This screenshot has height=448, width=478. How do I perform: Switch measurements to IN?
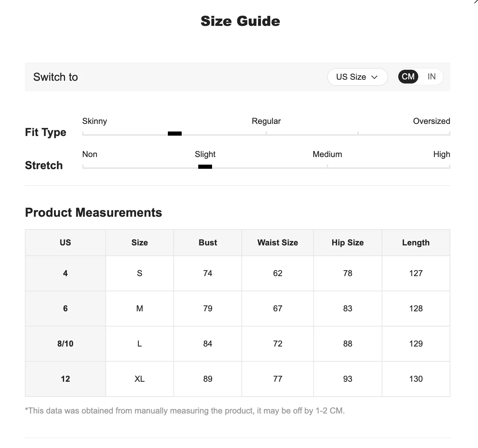pos(431,77)
